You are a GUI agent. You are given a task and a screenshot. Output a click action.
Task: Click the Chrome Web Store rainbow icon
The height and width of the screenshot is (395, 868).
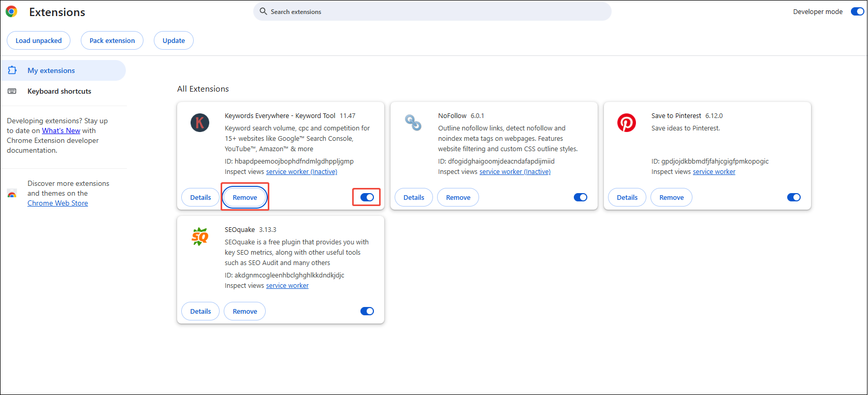(x=12, y=194)
